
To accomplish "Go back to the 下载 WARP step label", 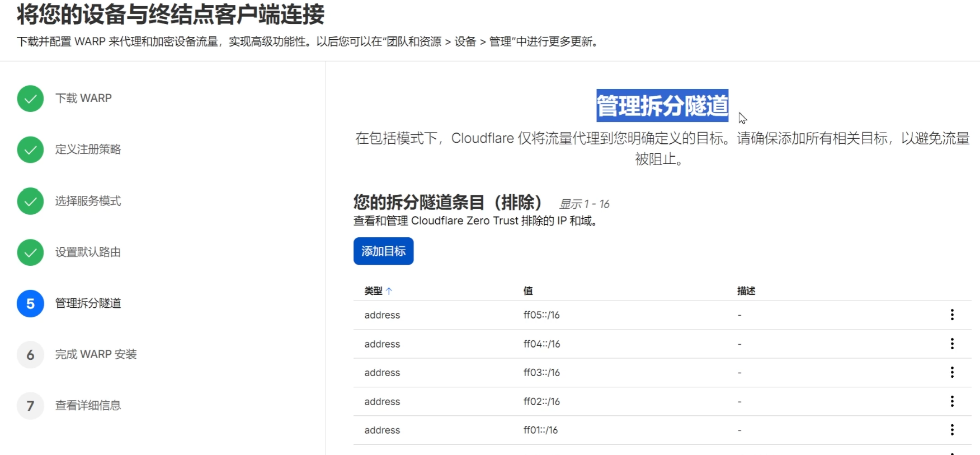I will 83,98.
